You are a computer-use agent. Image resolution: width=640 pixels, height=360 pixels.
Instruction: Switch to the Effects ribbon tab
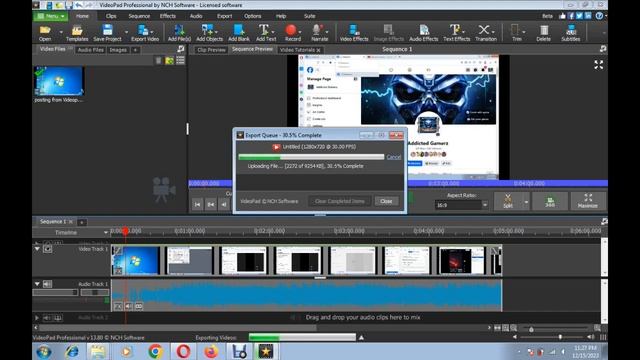[168, 16]
